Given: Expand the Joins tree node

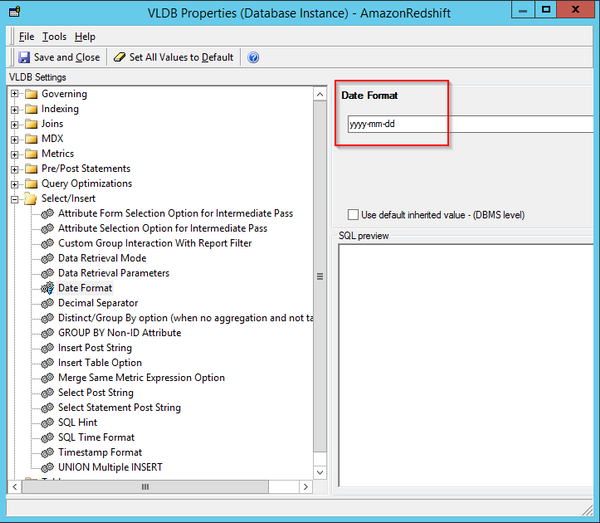Looking at the screenshot, I should point(15,124).
